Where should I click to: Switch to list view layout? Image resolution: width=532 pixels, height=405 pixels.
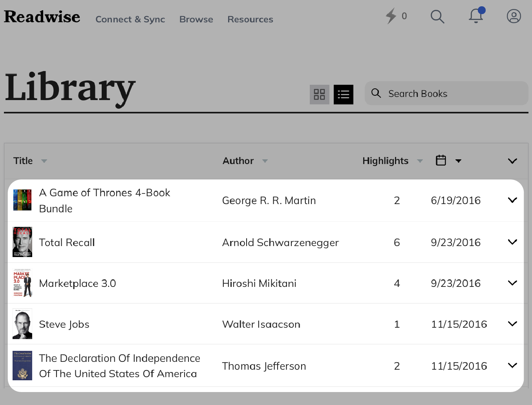point(344,95)
